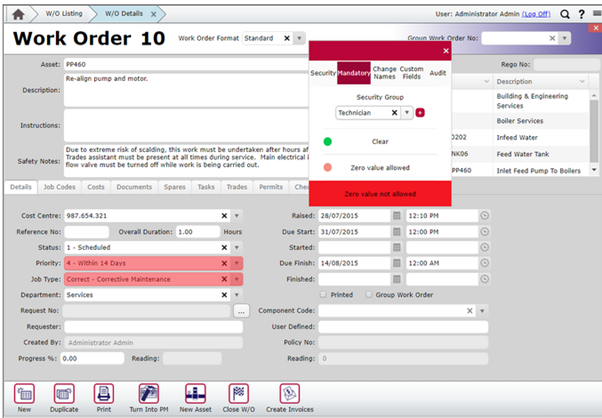The width and height of the screenshot is (602, 418).
Task: Select the Audit tab in popup
Action: [x=438, y=73]
